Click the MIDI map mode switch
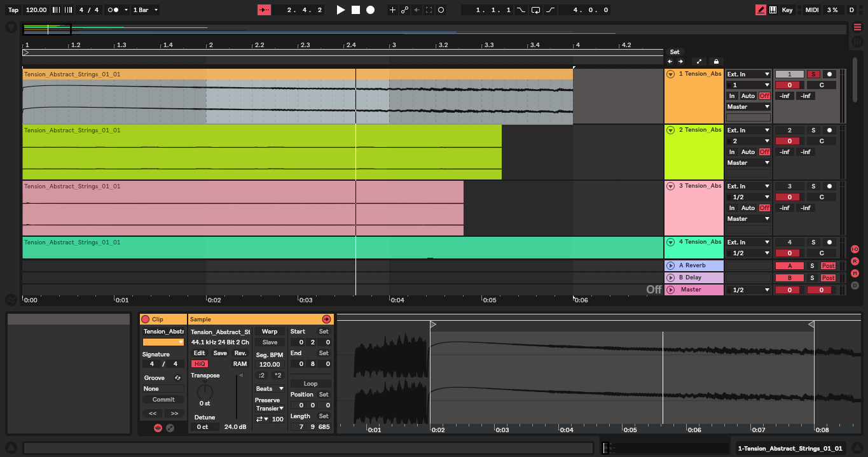The width and height of the screenshot is (868, 457). [x=812, y=10]
